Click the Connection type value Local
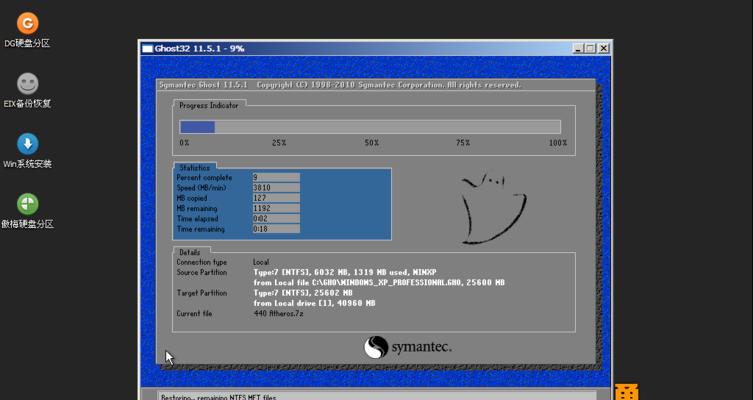The image size is (753, 400). point(261,262)
